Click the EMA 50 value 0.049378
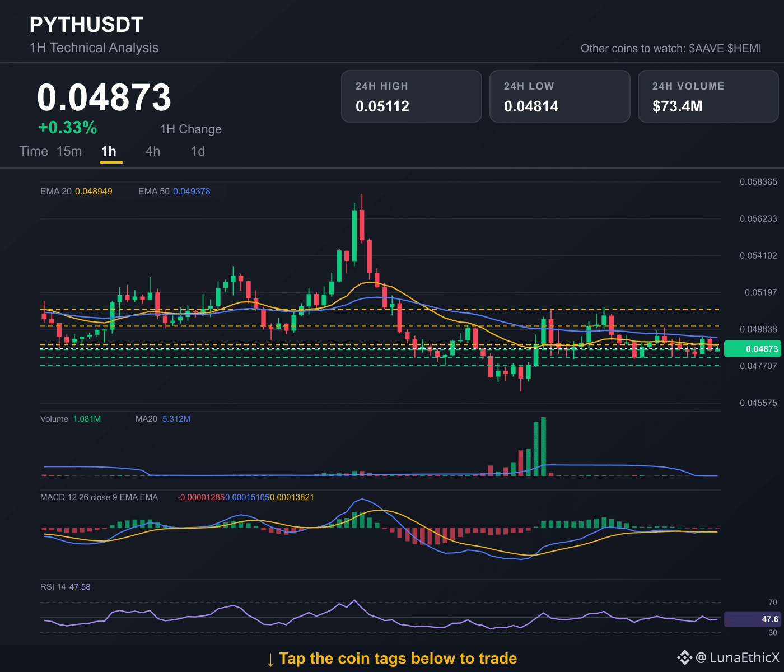 tap(192, 192)
